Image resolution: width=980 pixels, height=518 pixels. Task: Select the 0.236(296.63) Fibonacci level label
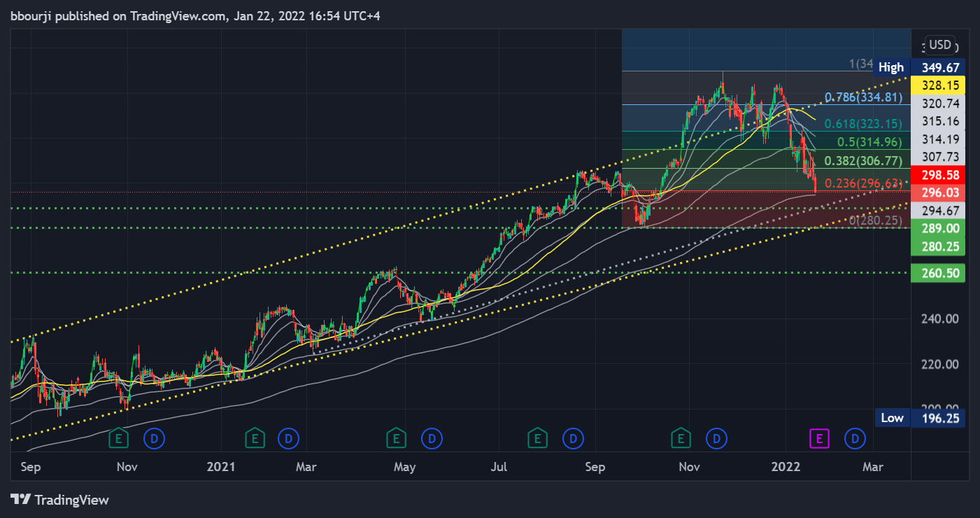(x=863, y=183)
